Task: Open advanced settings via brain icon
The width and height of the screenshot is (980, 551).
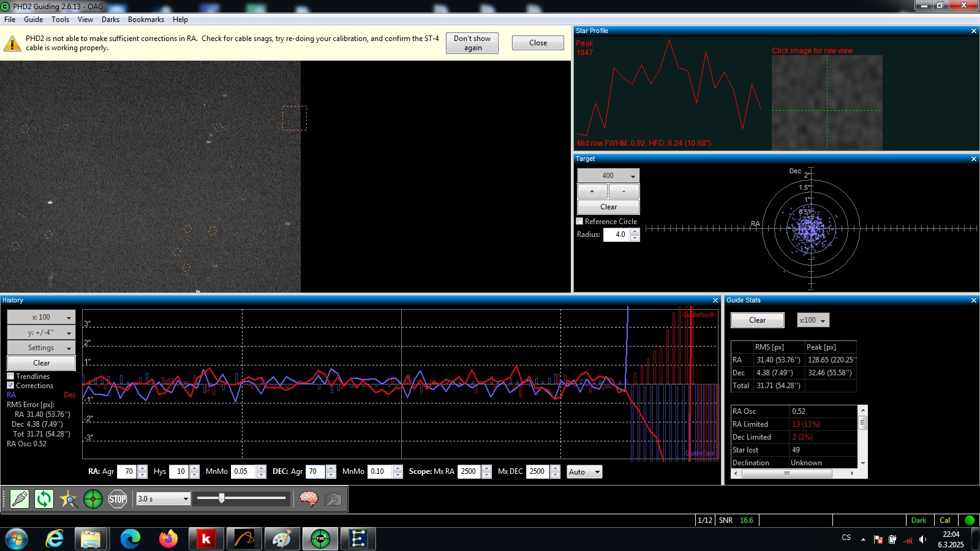Action: (309, 499)
